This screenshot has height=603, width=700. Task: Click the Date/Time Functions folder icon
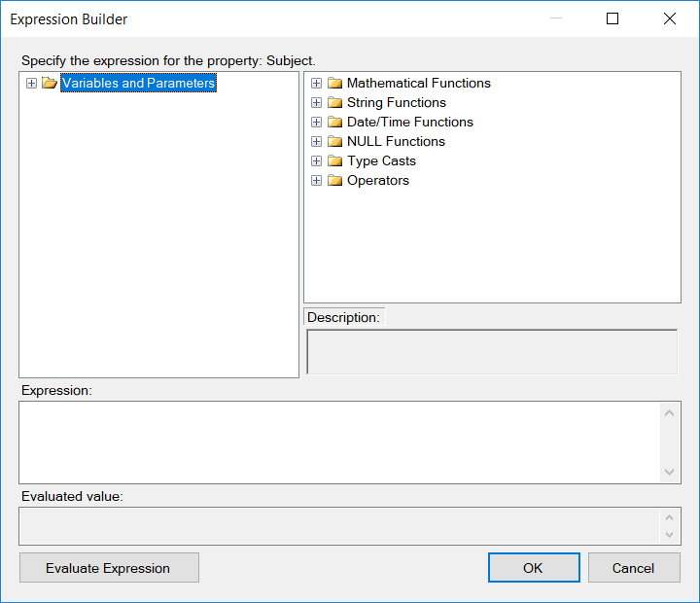point(334,123)
